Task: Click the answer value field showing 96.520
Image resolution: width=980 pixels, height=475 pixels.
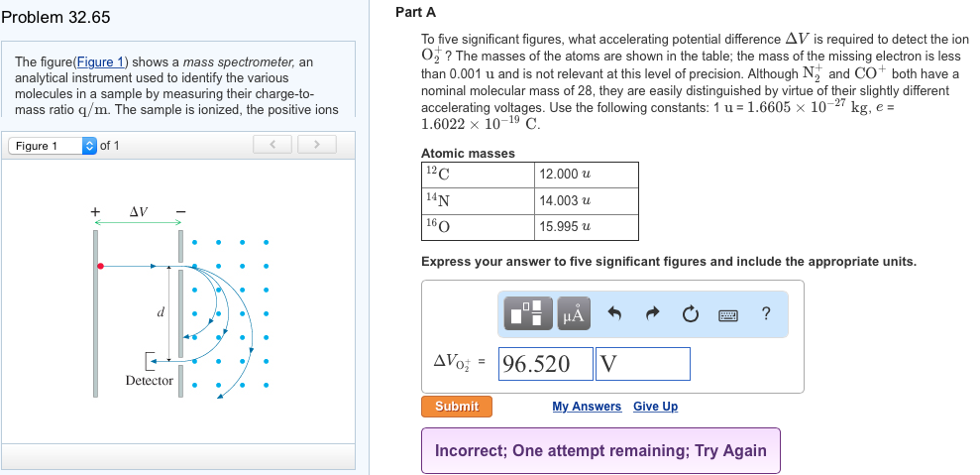Action: [546, 364]
